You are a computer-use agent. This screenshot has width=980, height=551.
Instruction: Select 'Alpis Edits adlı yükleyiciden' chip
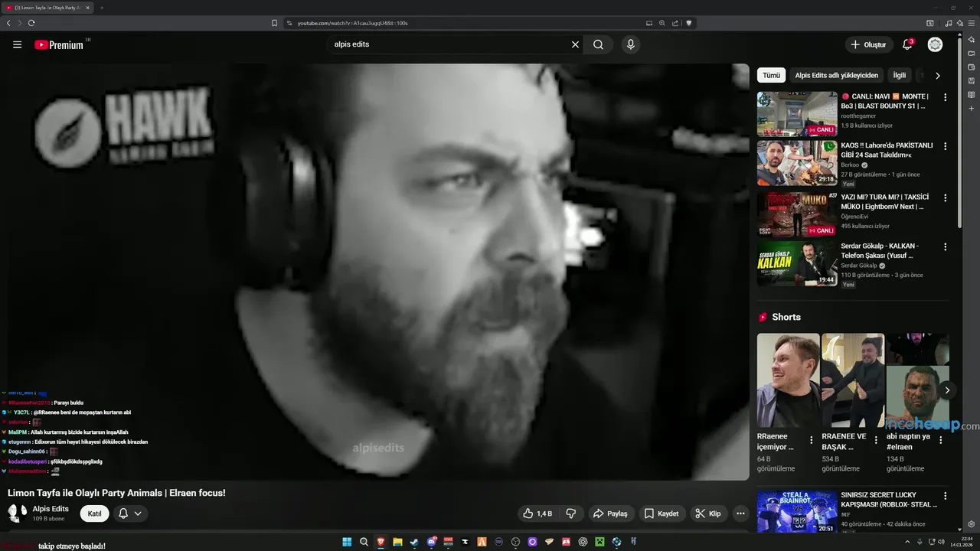[836, 75]
